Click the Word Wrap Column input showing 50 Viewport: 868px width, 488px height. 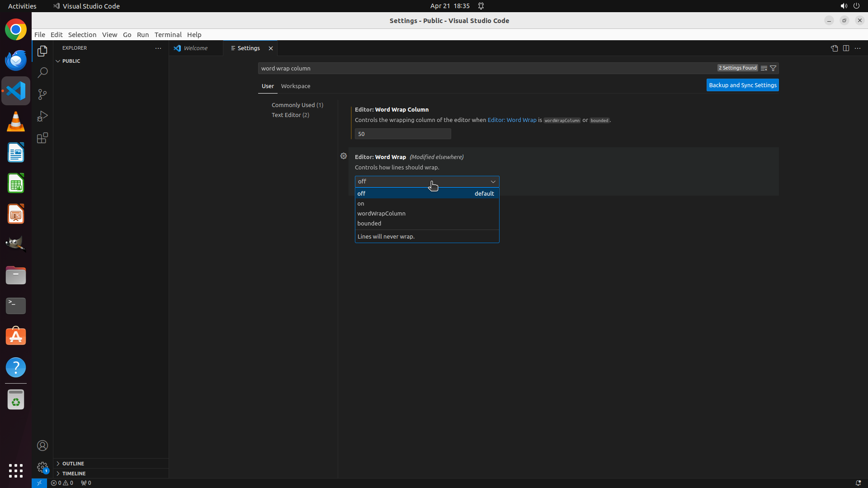[402, 134]
